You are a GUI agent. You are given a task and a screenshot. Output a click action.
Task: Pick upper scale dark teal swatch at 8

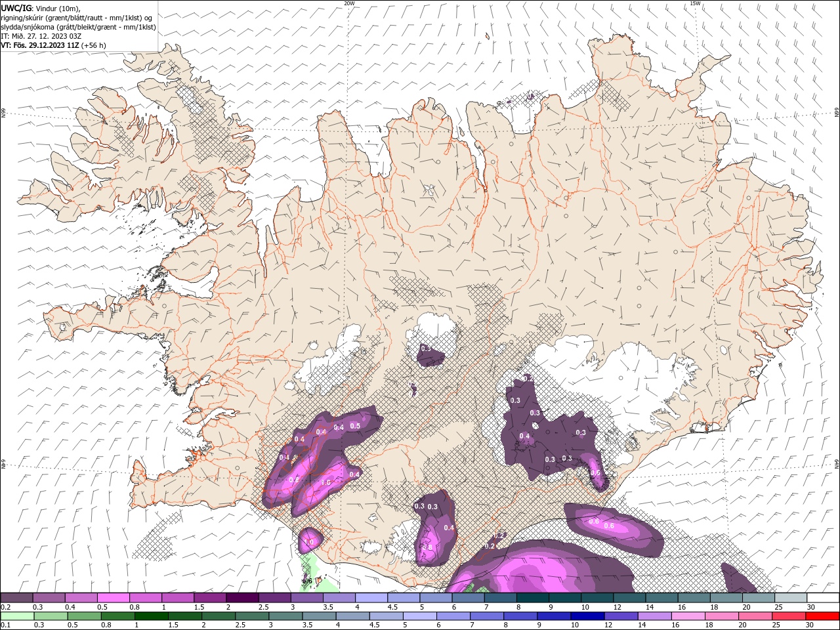[x=532, y=598]
